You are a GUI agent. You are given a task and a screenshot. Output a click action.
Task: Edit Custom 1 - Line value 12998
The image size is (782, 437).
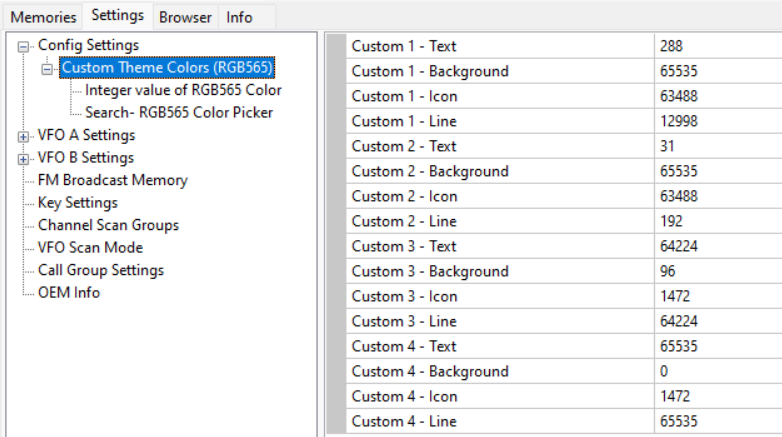click(718, 121)
